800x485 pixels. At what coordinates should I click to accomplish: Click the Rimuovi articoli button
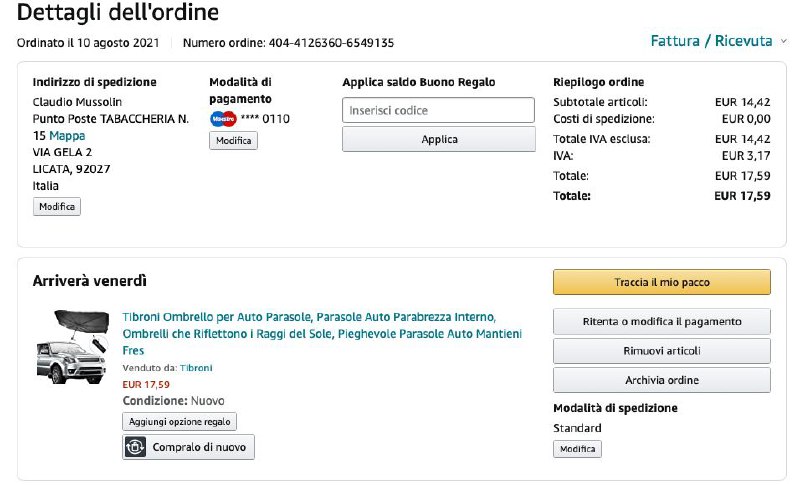pyautogui.click(x=661, y=351)
